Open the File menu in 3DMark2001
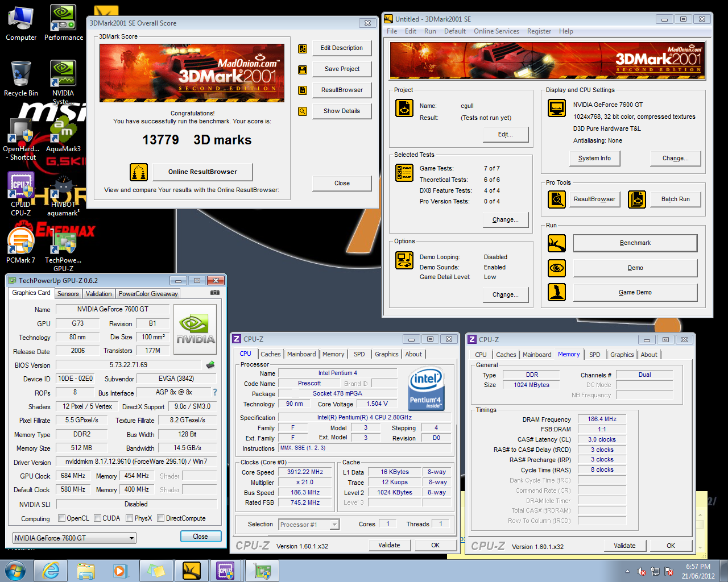Viewport: 728px width, 582px height. 392,31
